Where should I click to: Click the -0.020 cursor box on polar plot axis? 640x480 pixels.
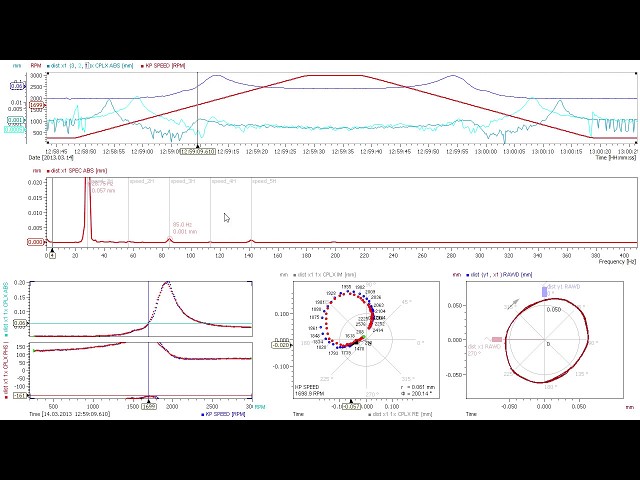[x=280, y=345]
